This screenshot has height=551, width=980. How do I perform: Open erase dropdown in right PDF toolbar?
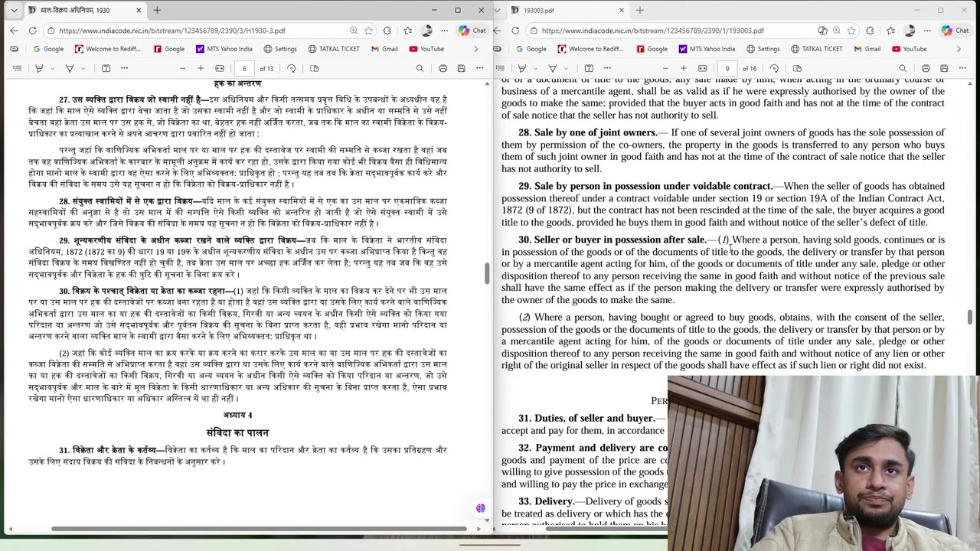point(566,68)
